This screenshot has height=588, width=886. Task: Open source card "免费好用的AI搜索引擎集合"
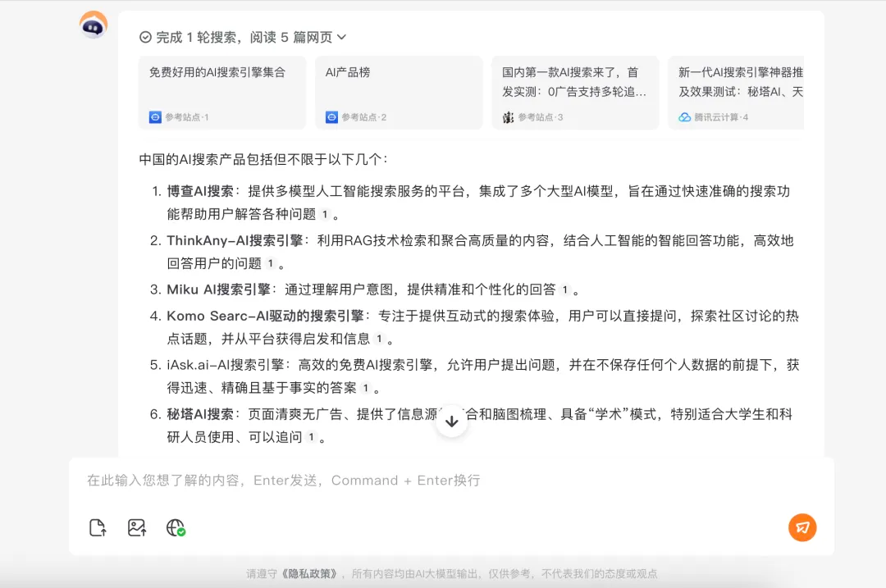pyautogui.click(x=221, y=93)
